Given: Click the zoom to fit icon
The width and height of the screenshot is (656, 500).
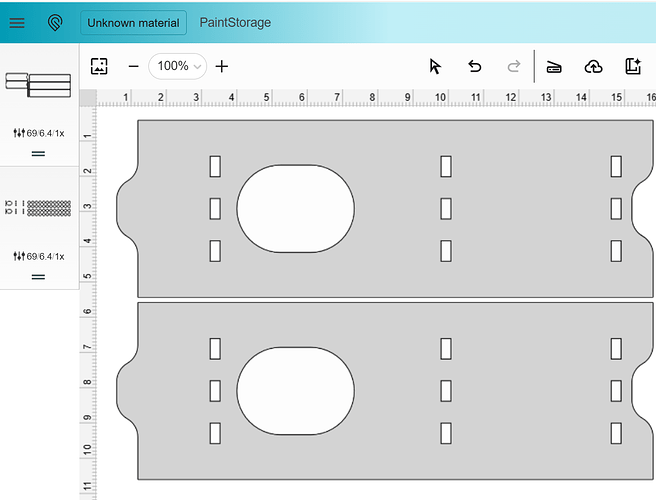Looking at the screenshot, I should point(99,66).
